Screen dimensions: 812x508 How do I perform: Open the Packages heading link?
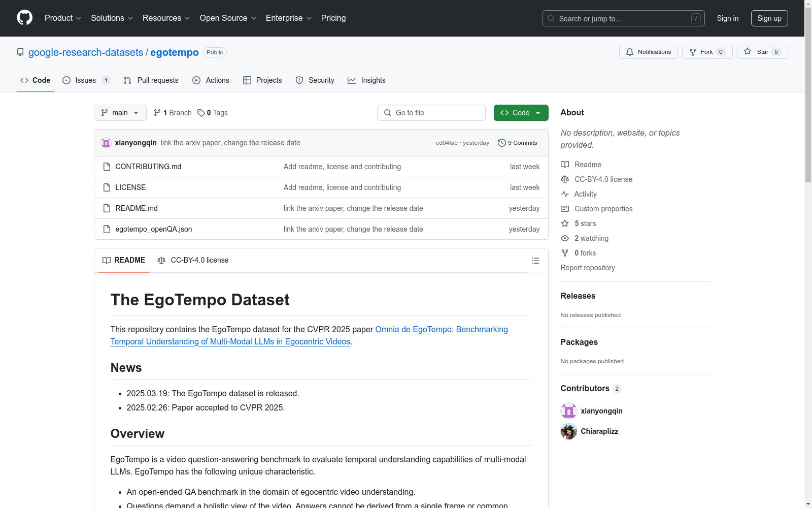point(579,342)
